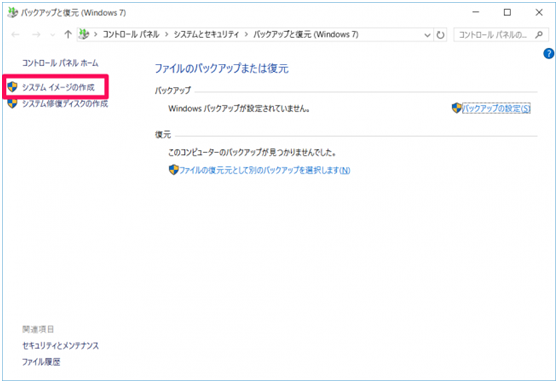Click the up one level arrow
Image resolution: width=558 pixels, height=383 pixels.
point(68,34)
